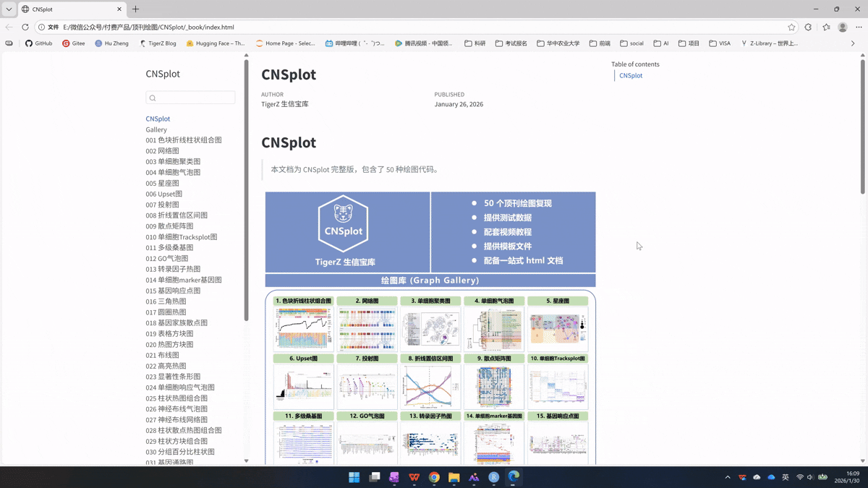
Task: Open the social bookmark folder
Action: pyautogui.click(x=631, y=43)
